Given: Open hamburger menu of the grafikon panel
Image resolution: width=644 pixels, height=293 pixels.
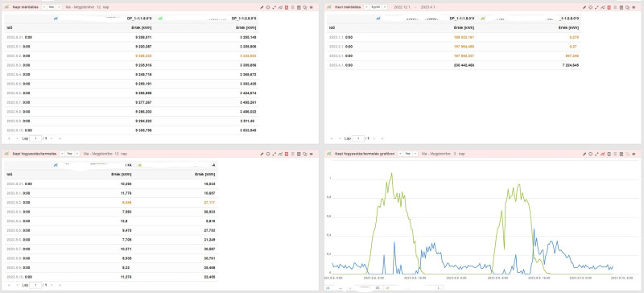Looking at the screenshot, I should coord(634,154).
